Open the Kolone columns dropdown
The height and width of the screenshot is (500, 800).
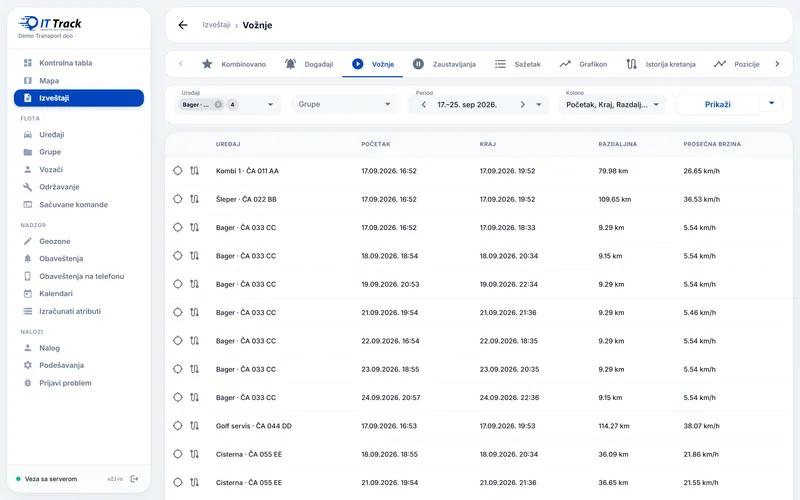[x=612, y=105]
